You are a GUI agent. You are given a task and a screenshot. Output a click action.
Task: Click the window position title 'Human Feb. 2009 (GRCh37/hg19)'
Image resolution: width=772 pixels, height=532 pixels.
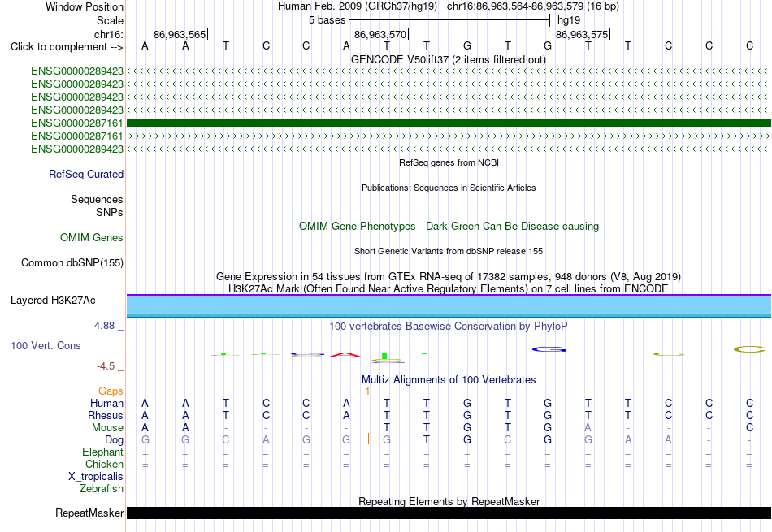[x=358, y=6]
